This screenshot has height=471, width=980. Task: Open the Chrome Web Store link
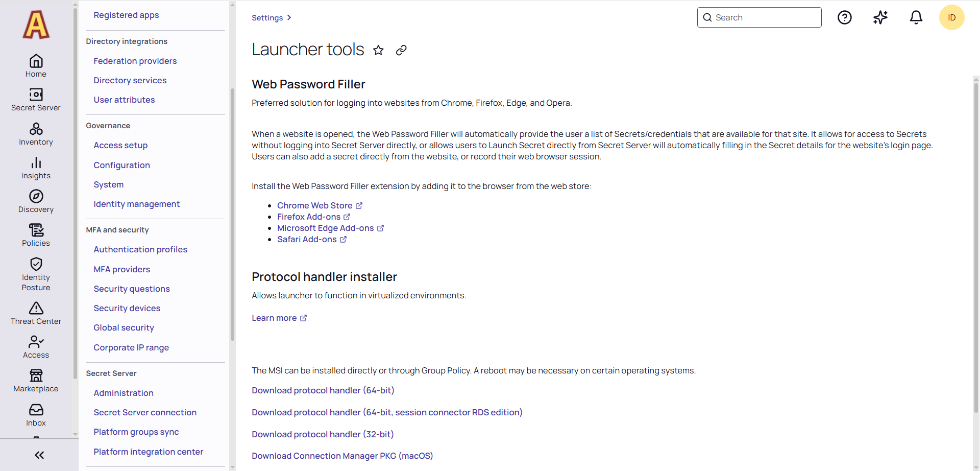(x=315, y=205)
